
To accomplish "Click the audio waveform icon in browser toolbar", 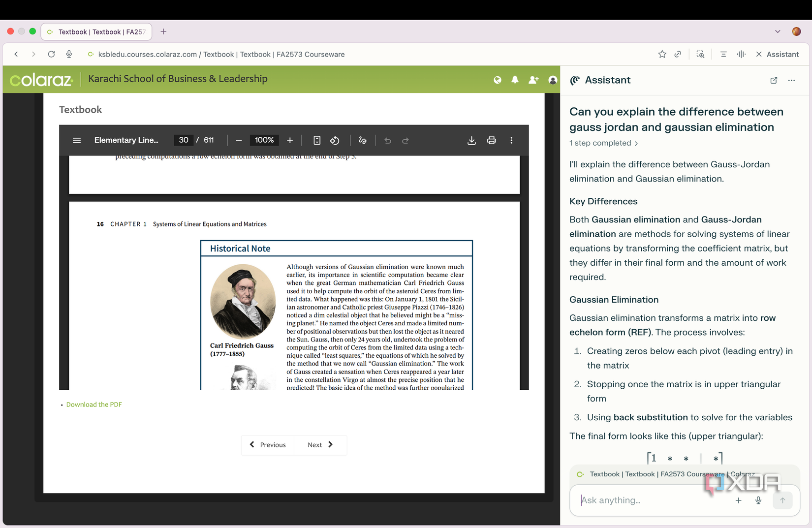I will 741,54.
